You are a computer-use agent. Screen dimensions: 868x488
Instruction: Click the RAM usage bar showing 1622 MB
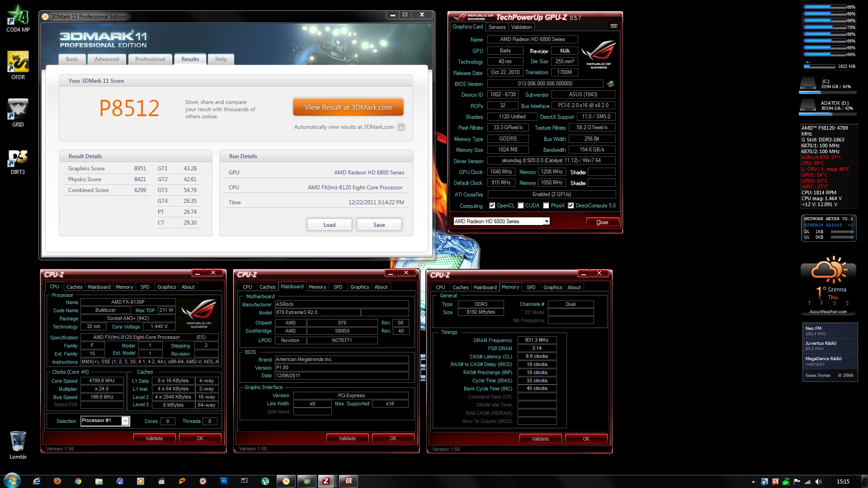pos(819,66)
